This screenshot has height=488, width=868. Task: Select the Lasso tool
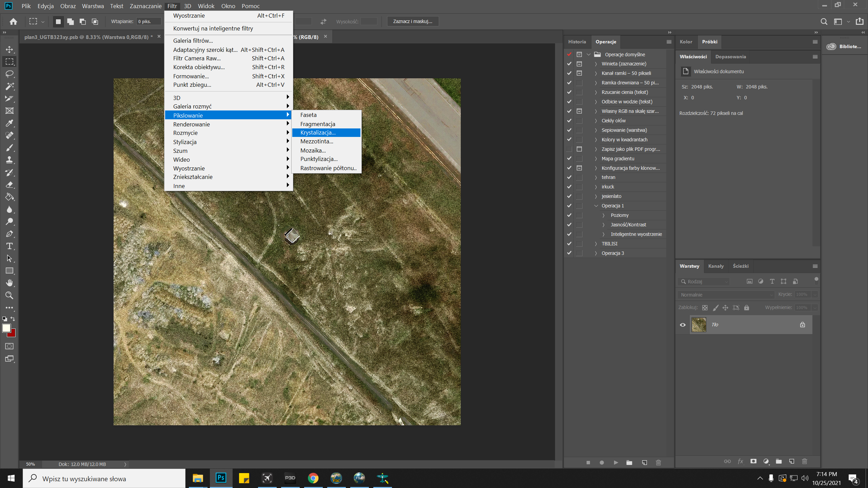(x=9, y=74)
